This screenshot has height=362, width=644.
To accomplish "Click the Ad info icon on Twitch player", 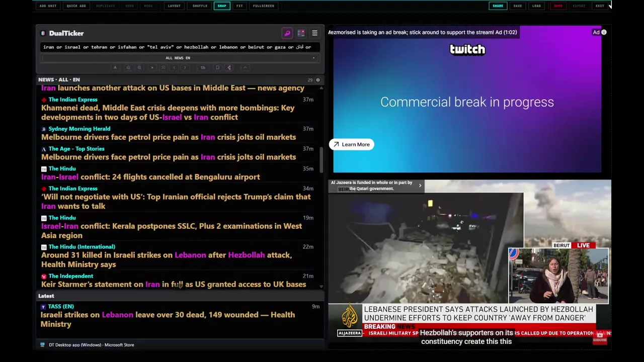I will tap(604, 32).
